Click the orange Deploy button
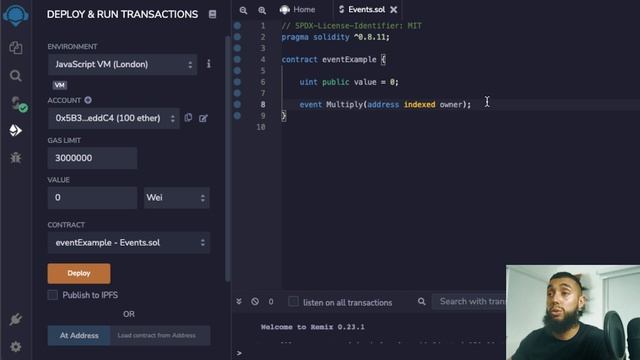This screenshot has width=640, height=360. click(79, 273)
